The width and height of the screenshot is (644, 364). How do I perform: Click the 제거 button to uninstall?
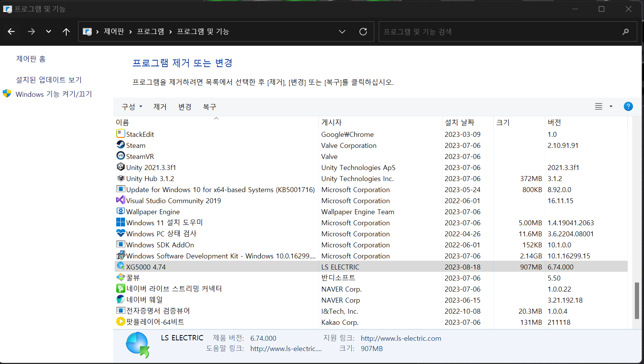click(x=160, y=107)
